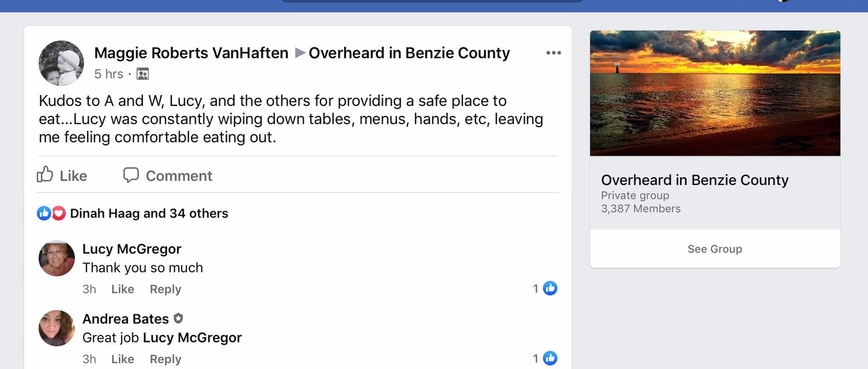
Task: Click like count icon on Lucy's comment
Action: click(x=550, y=288)
